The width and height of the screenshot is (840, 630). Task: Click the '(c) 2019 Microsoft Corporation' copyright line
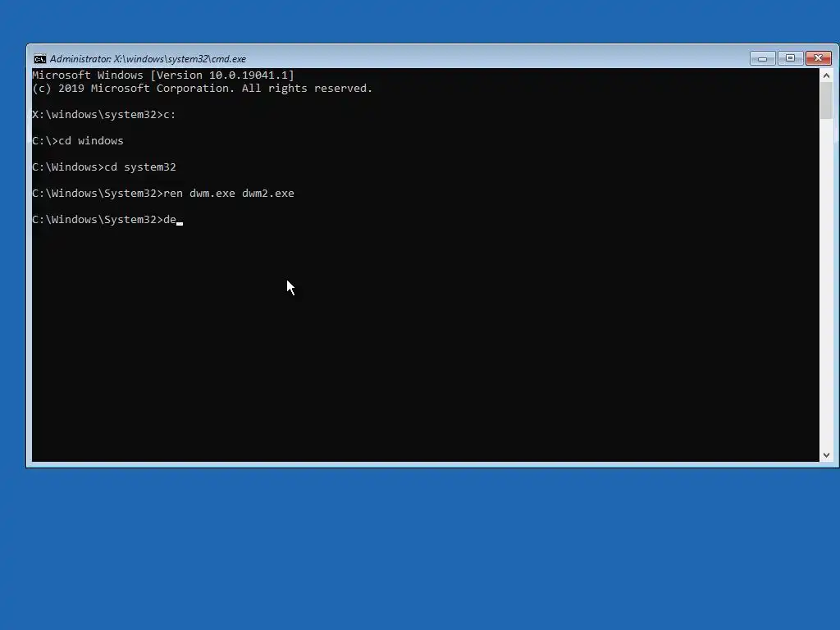[202, 89]
